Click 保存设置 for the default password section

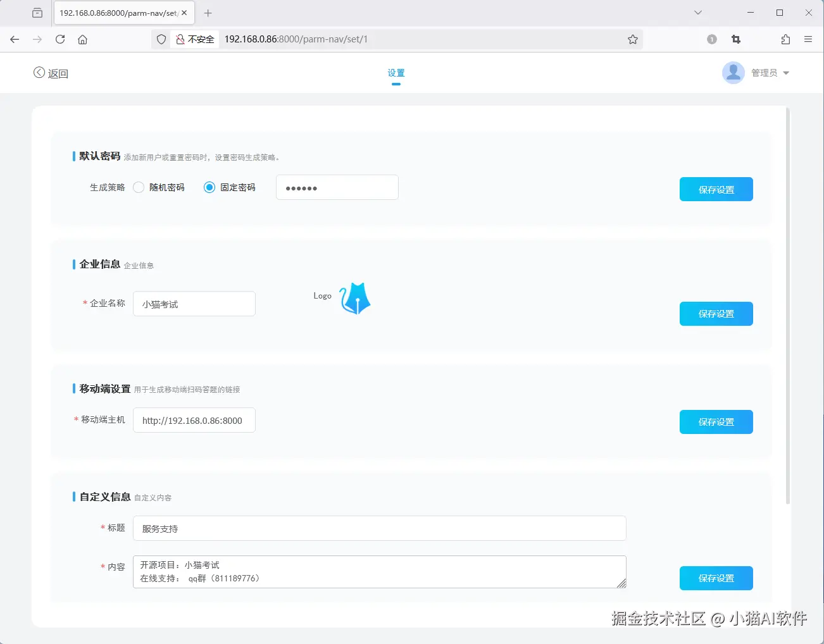[716, 189]
